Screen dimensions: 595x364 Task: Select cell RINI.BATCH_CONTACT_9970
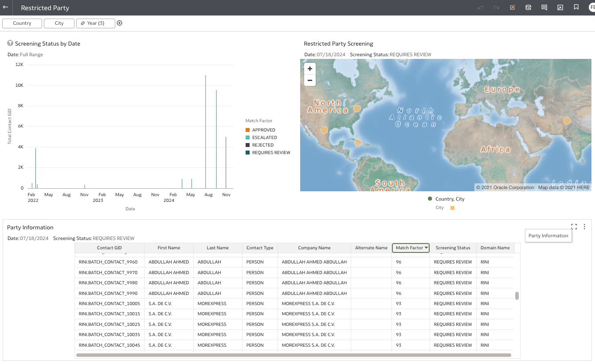109,272
